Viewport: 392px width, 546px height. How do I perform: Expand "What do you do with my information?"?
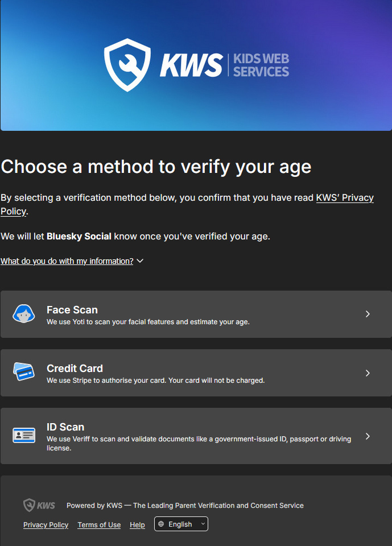point(67,261)
